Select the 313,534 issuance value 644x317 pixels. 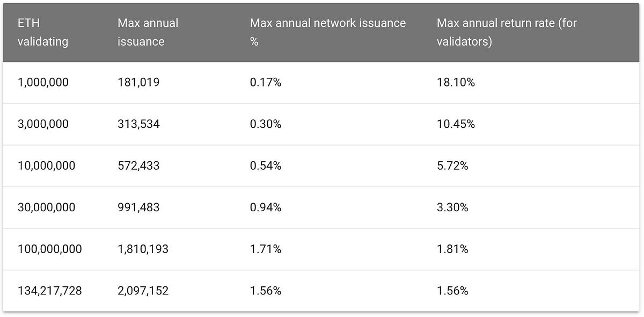point(138,124)
